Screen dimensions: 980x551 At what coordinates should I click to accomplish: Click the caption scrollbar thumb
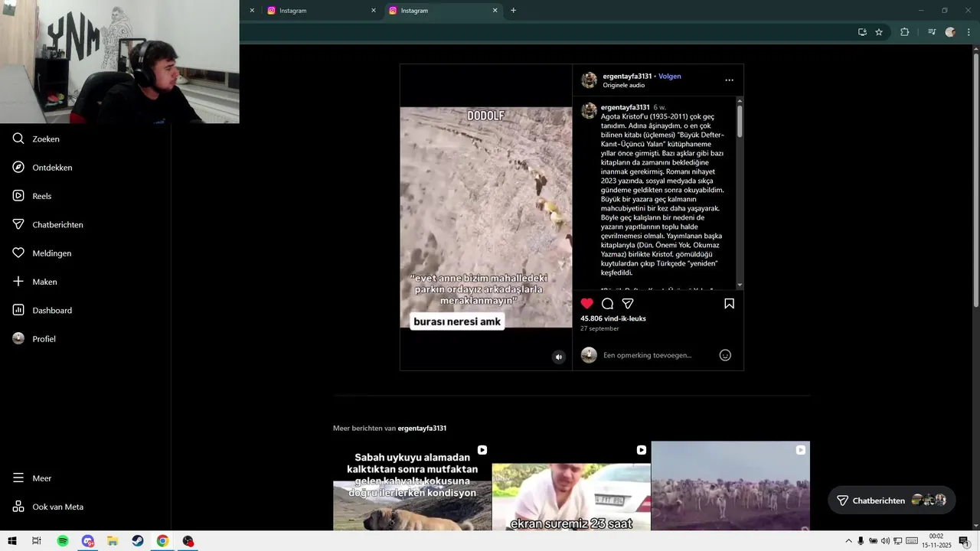click(740, 121)
